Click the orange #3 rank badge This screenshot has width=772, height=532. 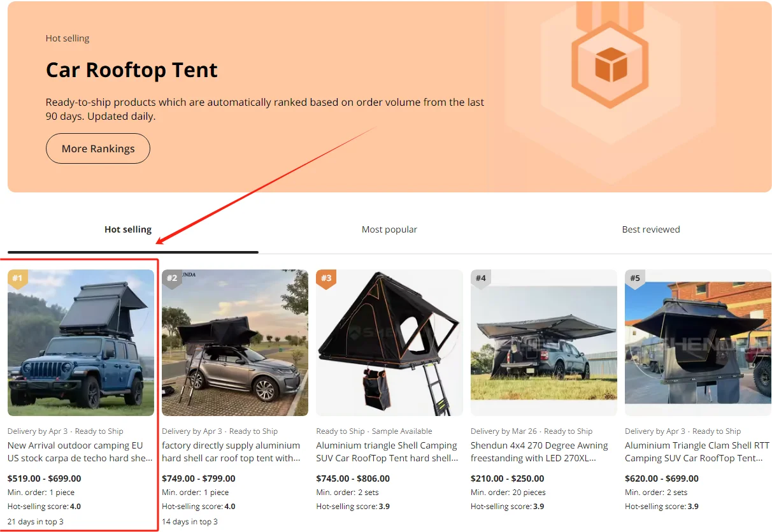(x=326, y=278)
